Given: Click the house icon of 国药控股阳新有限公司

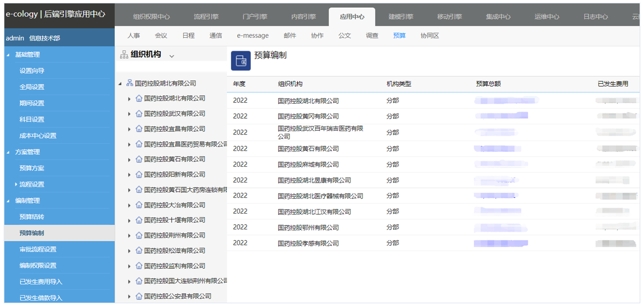Looking at the screenshot, I should pyautogui.click(x=139, y=174).
